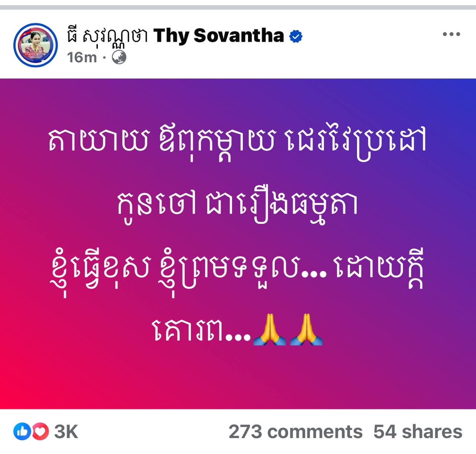Click the blue Like reaction icon
The image size is (476, 454).
pos(22,432)
